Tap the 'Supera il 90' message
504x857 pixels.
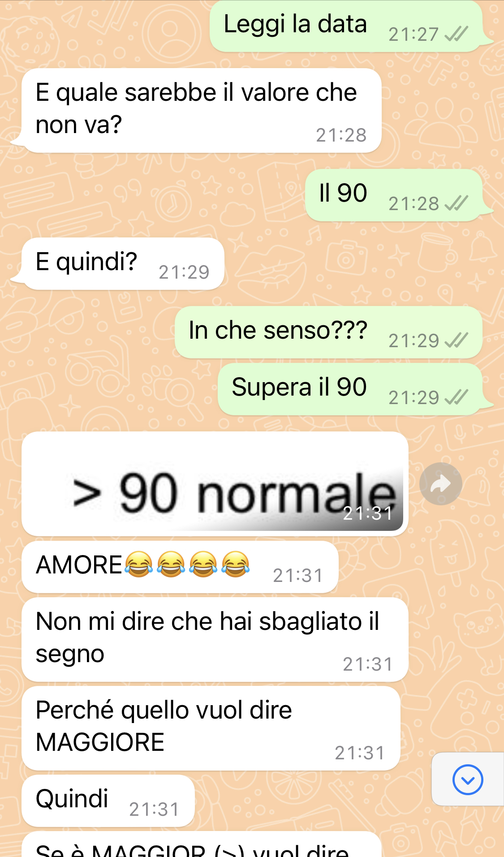click(350, 389)
